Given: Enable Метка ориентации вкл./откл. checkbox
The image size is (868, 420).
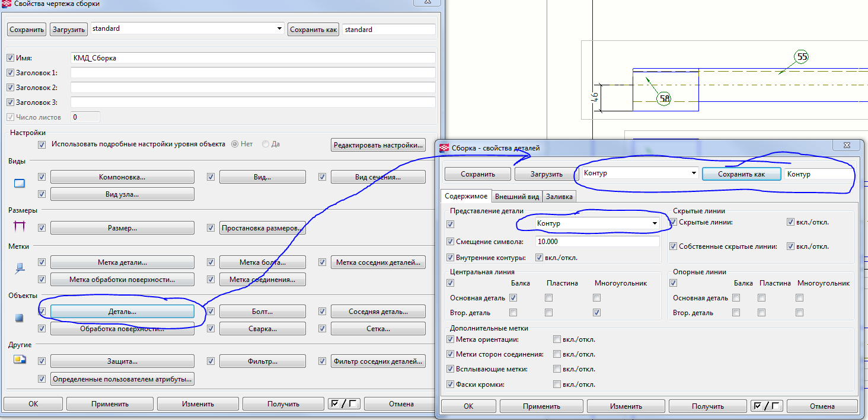Looking at the screenshot, I should (557, 339).
